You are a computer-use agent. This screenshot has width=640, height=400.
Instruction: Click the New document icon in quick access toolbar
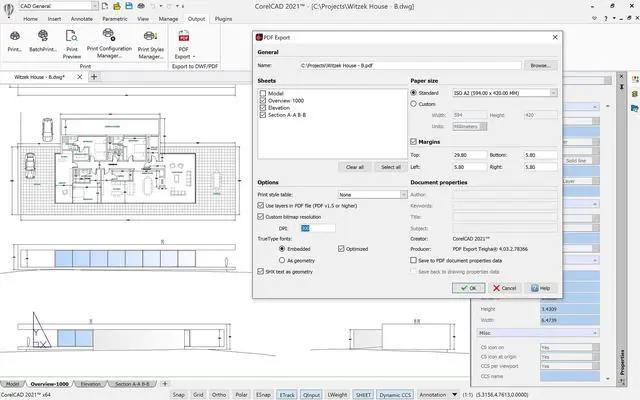click(105, 6)
